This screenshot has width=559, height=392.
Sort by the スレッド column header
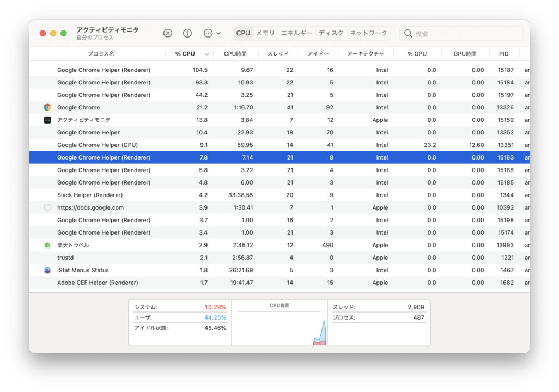[278, 54]
